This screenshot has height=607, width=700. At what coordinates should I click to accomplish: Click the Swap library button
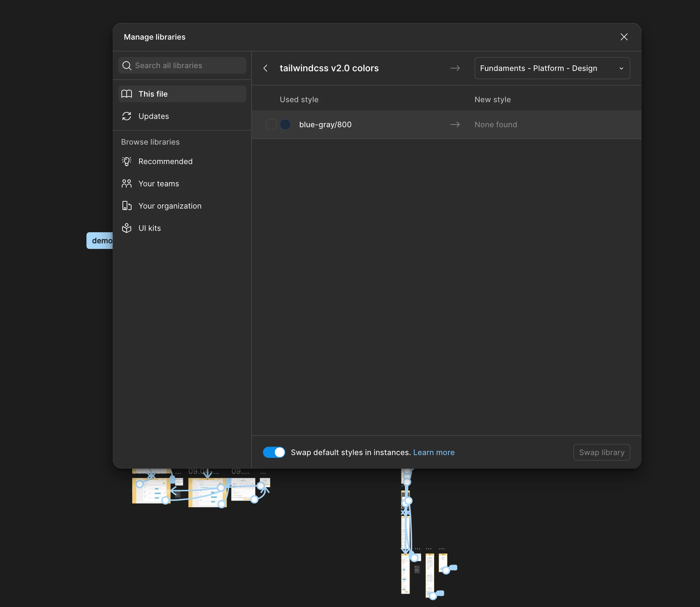602,452
